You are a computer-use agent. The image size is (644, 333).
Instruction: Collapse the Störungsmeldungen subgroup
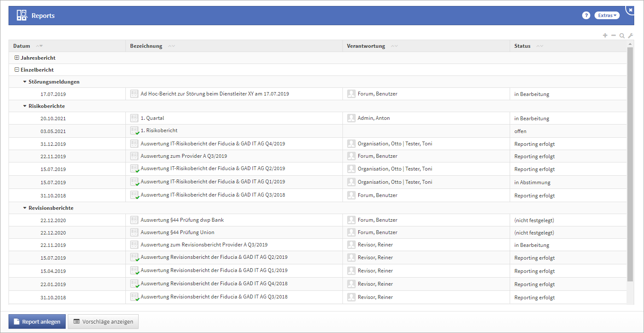coord(25,82)
